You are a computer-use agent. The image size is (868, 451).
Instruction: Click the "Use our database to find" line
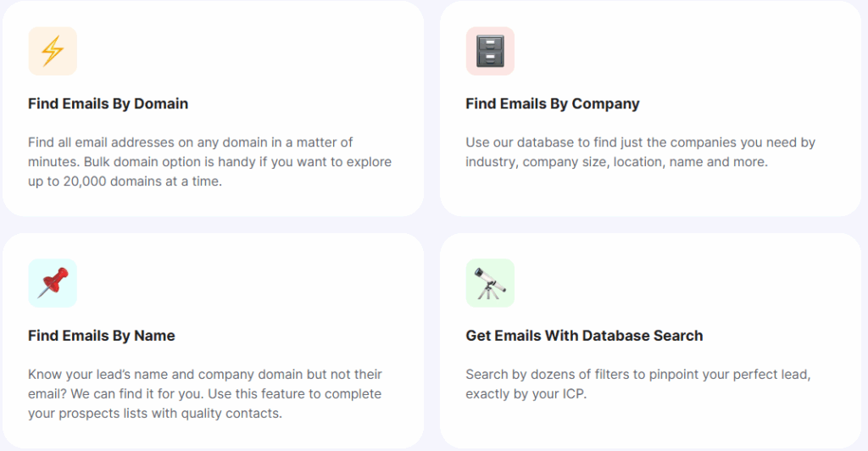[x=640, y=142]
